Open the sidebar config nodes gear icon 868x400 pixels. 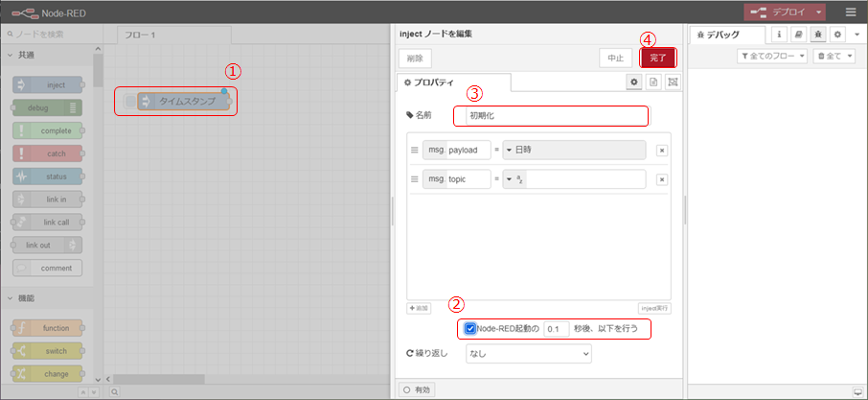(x=837, y=35)
